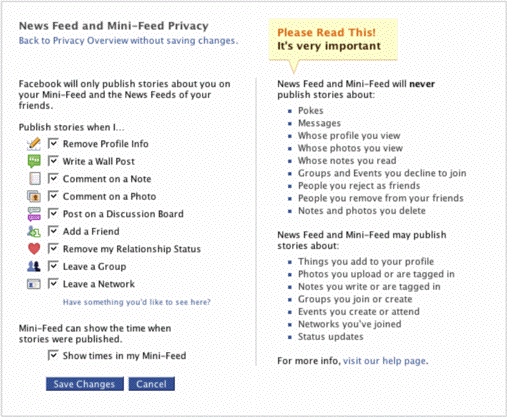This screenshot has width=507, height=417.
Task: Click the Cancel button
Action: [x=152, y=384]
